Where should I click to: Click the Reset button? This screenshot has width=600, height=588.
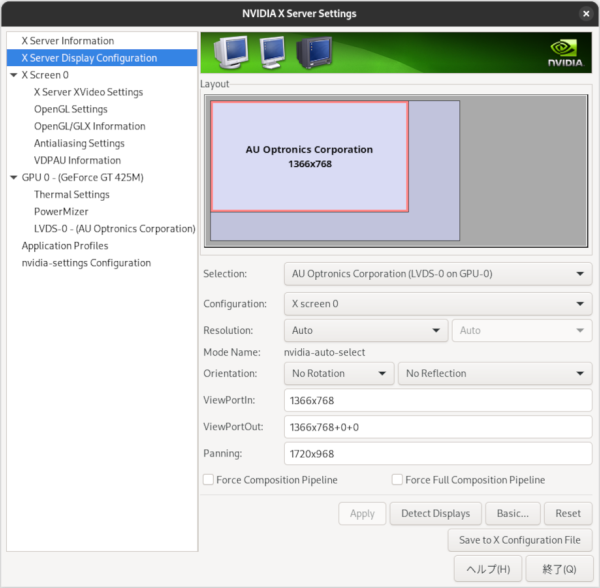568,514
